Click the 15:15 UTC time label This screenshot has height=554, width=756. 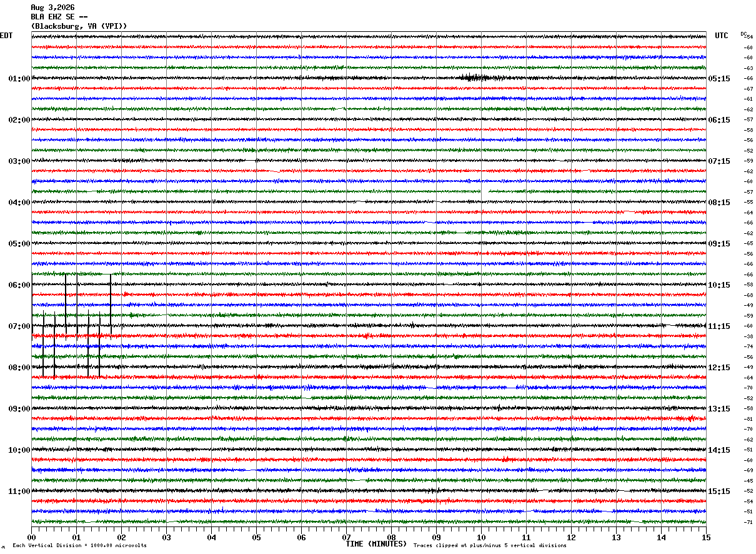pos(719,491)
